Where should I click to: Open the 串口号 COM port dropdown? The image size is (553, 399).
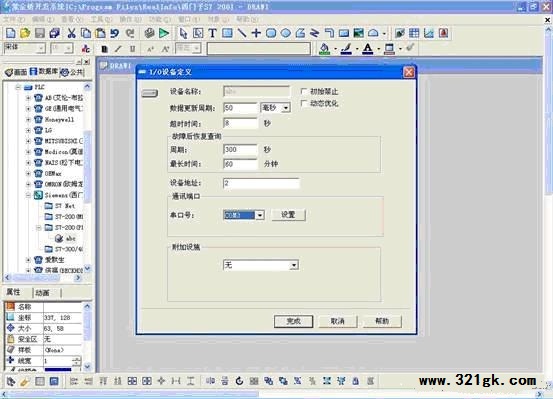[x=260, y=215]
